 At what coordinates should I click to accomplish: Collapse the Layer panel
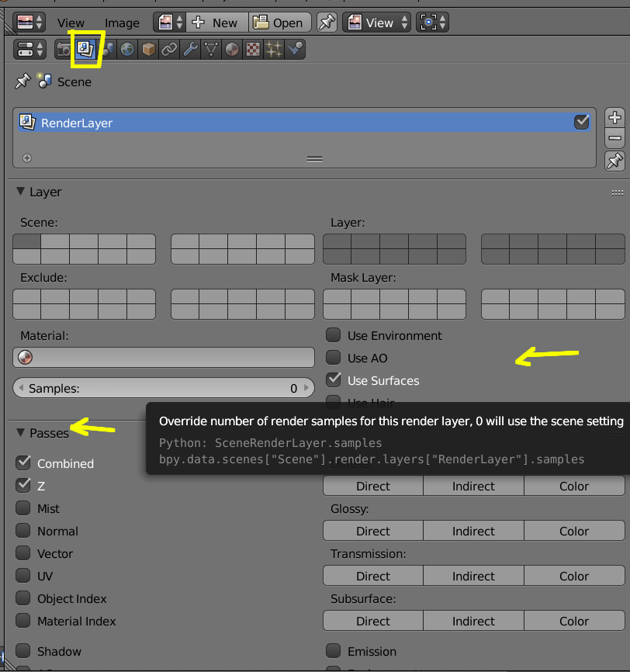click(20, 192)
